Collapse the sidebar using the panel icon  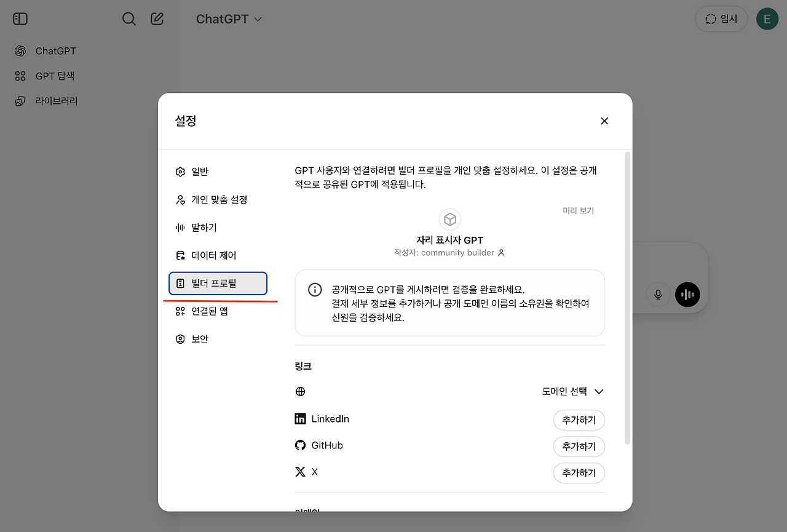click(20, 18)
